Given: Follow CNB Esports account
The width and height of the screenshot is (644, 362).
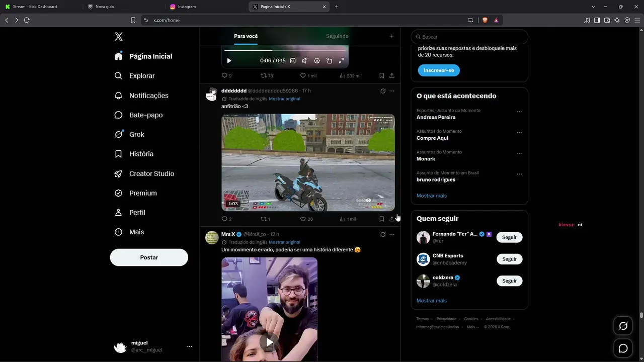Looking at the screenshot, I should pos(509,259).
